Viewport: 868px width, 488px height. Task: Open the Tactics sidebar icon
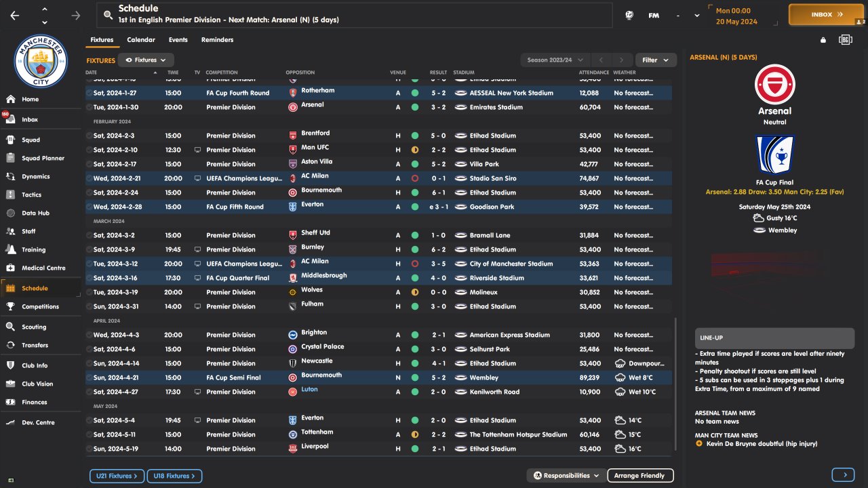(x=10, y=195)
